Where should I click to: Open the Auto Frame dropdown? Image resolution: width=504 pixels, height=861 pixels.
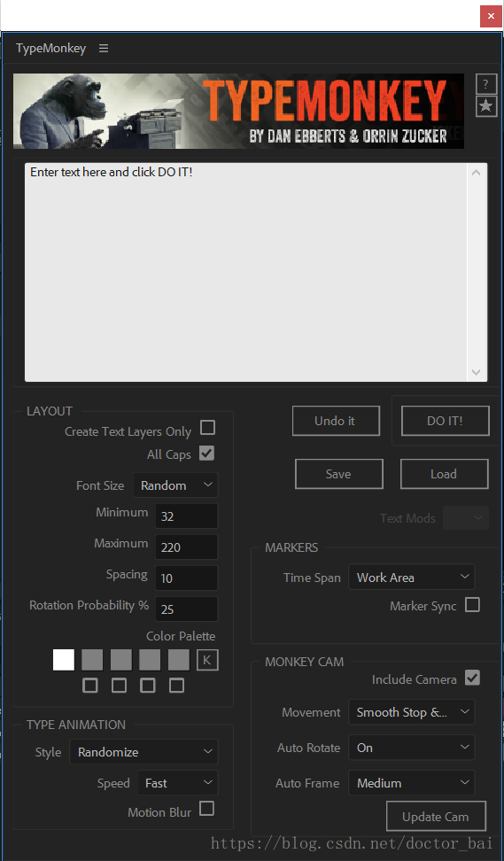[x=411, y=783]
